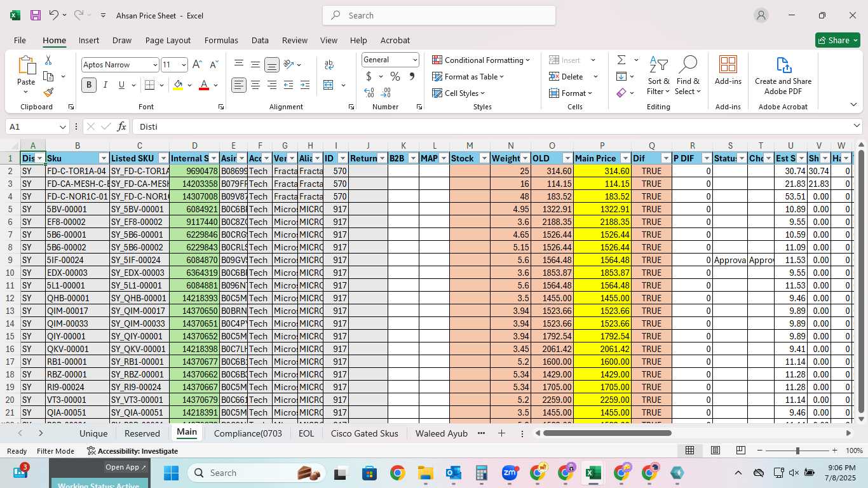Click the Page Break Preview icon
This screenshot has height=488, width=868.
[740, 451]
